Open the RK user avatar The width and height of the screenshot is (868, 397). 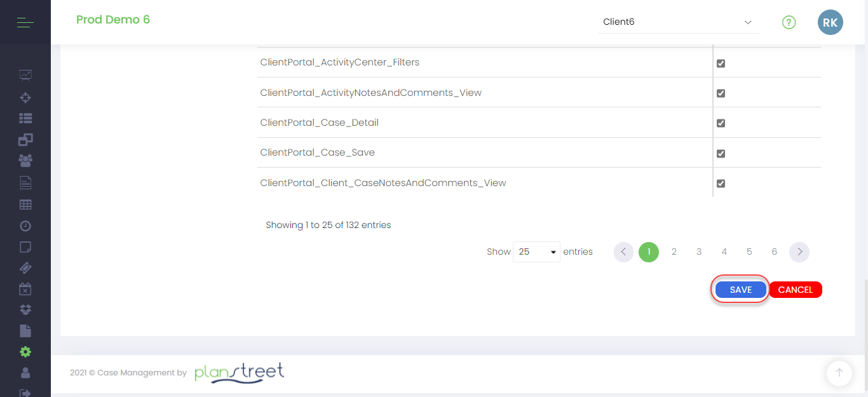click(830, 22)
